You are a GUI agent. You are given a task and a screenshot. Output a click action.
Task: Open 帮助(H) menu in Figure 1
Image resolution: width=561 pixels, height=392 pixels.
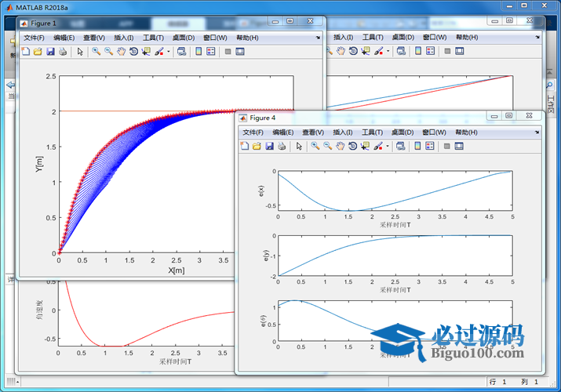[247, 38]
